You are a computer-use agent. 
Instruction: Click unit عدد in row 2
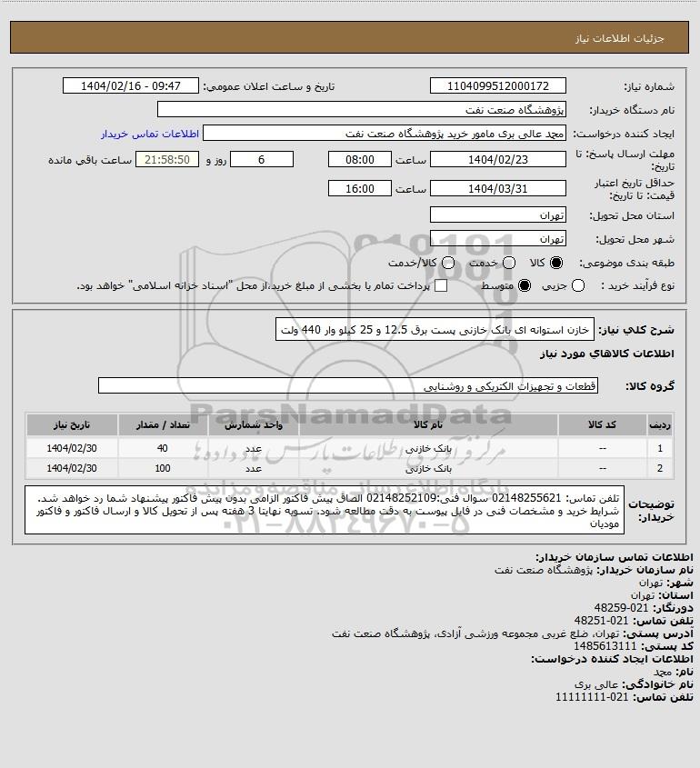pyautogui.click(x=254, y=469)
